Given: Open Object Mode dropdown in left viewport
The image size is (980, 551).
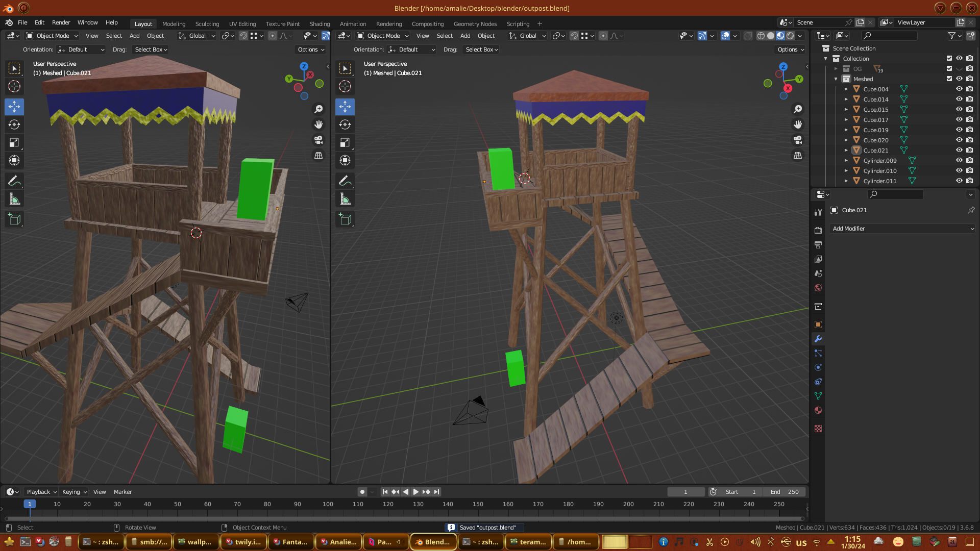Looking at the screenshot, I should (52, 36).
